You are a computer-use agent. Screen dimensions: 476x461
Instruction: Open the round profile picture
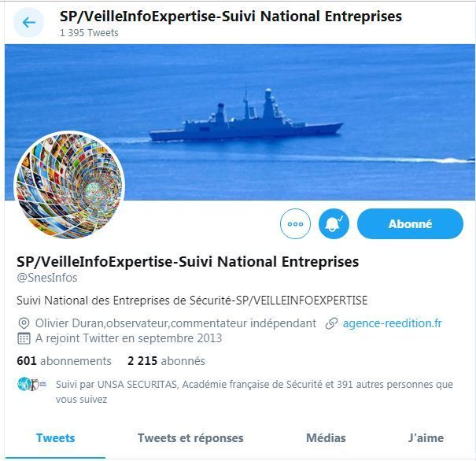(69, 185)
